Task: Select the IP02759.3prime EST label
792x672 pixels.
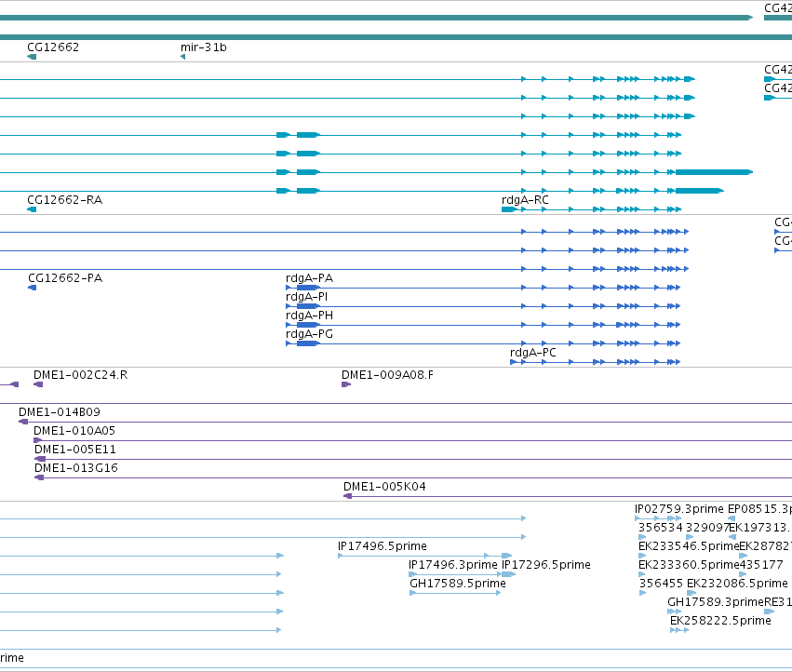Action: [x=678, y=509]
